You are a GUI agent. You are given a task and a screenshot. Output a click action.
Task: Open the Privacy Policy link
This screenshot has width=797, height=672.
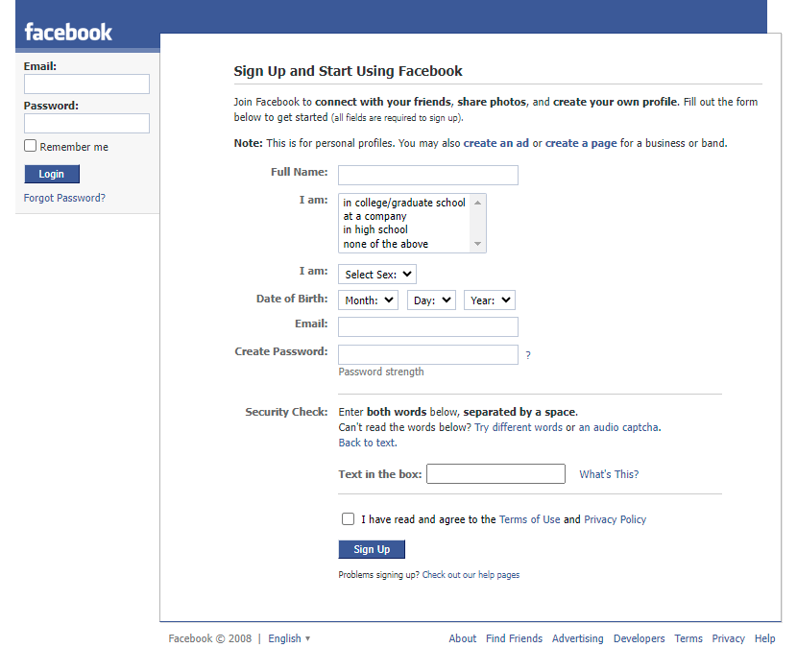click(615, 519)
